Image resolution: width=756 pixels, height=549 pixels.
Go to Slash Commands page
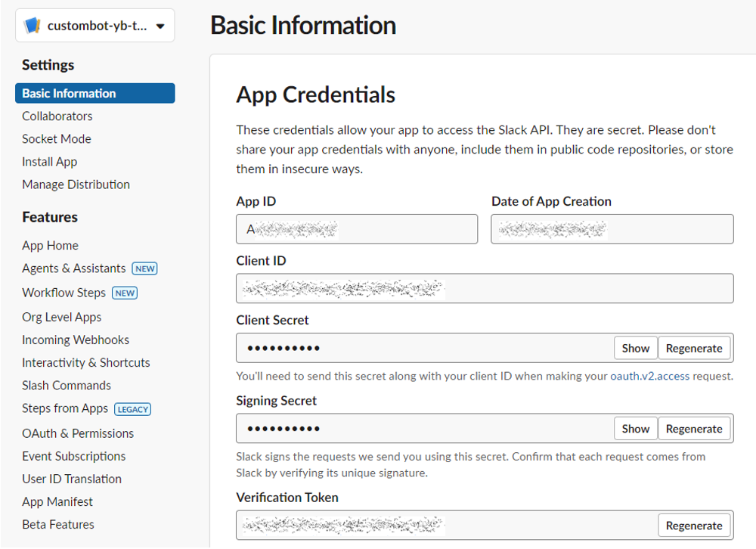click(x=67, y=385)
